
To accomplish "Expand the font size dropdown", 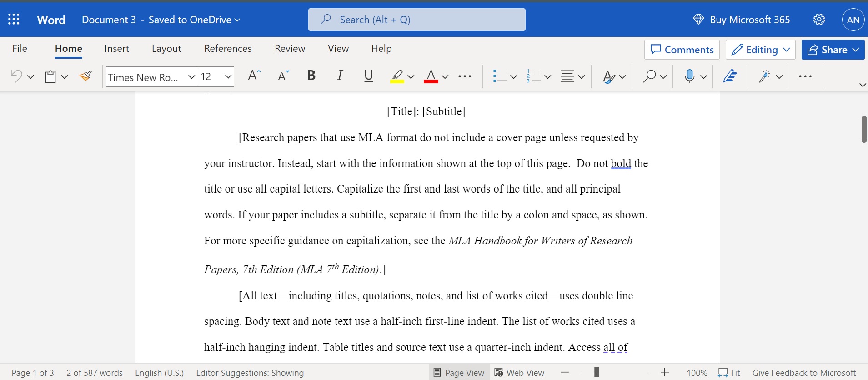I will (x=228, y=77).
